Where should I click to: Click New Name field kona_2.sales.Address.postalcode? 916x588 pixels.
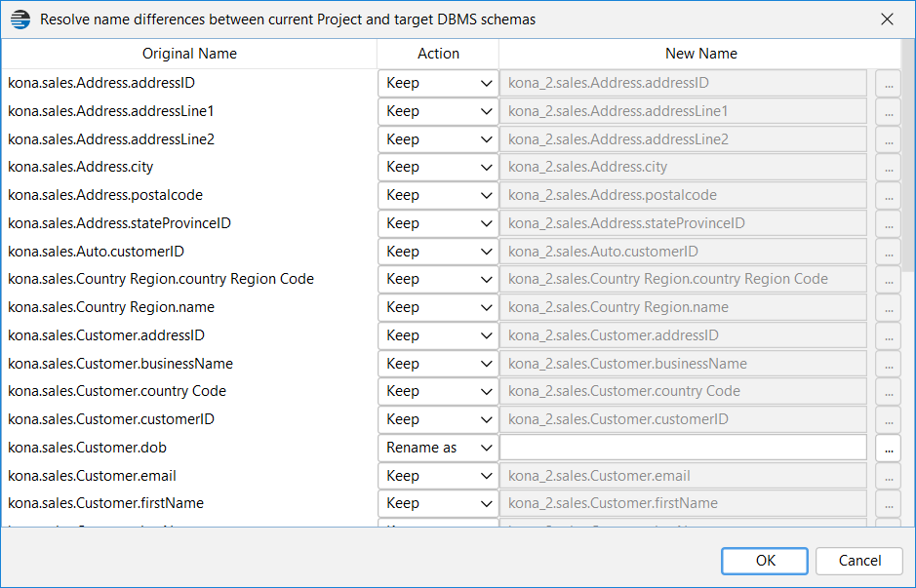click(x=683, y=195)
